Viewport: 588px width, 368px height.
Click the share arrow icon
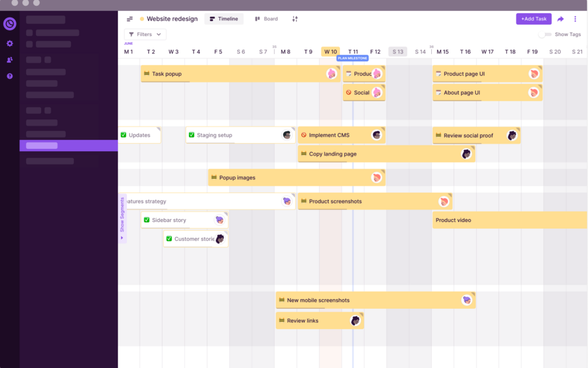[560, 19]
